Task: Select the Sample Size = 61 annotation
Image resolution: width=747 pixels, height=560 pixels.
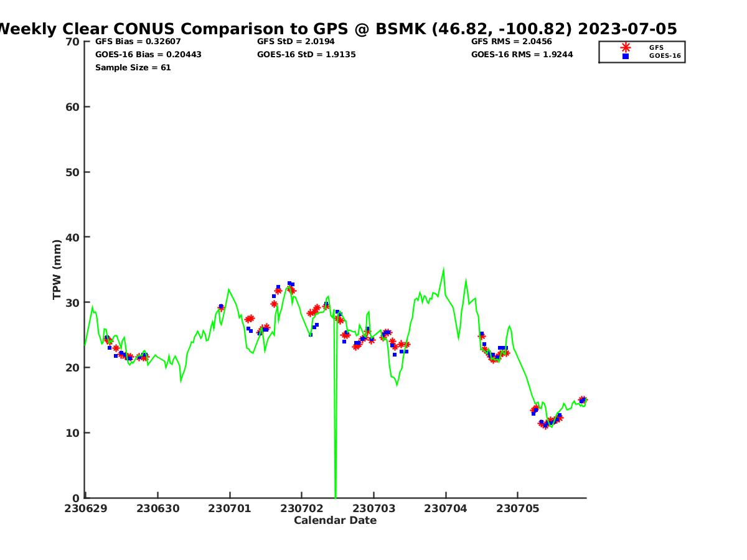Action: 133,68
